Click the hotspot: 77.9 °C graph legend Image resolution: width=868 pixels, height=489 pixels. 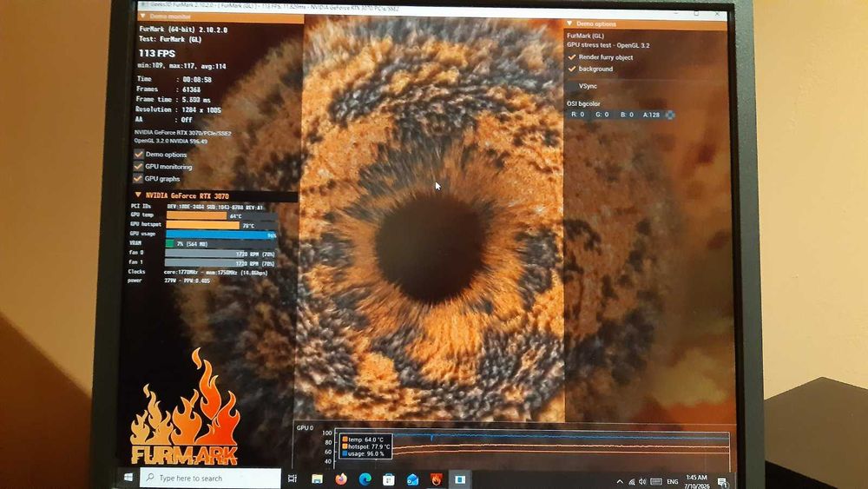click(x=366, y=446)
